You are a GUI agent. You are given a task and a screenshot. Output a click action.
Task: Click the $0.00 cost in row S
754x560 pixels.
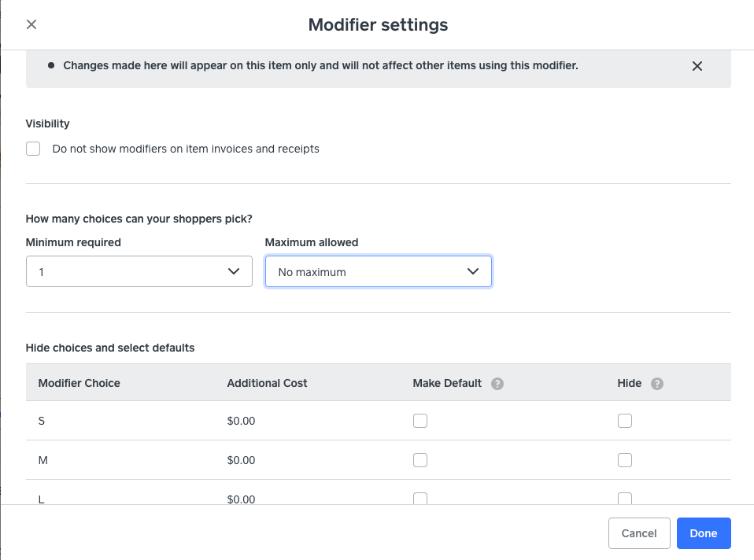click(x=241, y=421)
